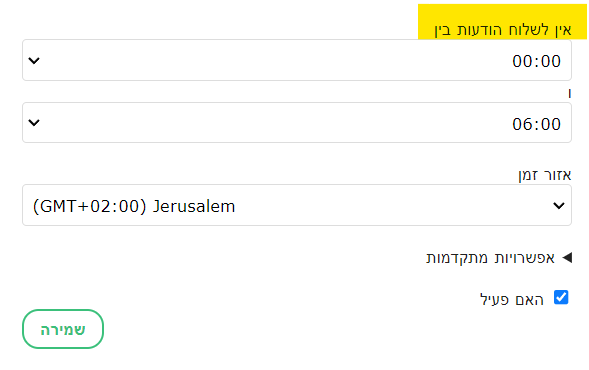The width and height of the screenshot is (589, 370).
Task: Click the chevron arrow on the 00:00 selector
Action: click(x=34, y=60)
